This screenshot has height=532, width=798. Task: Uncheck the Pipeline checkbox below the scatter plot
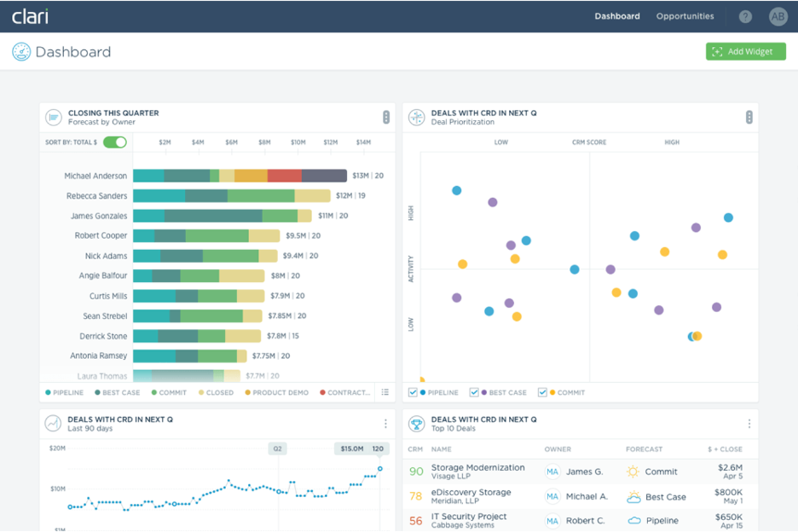[x=413, y=392]
